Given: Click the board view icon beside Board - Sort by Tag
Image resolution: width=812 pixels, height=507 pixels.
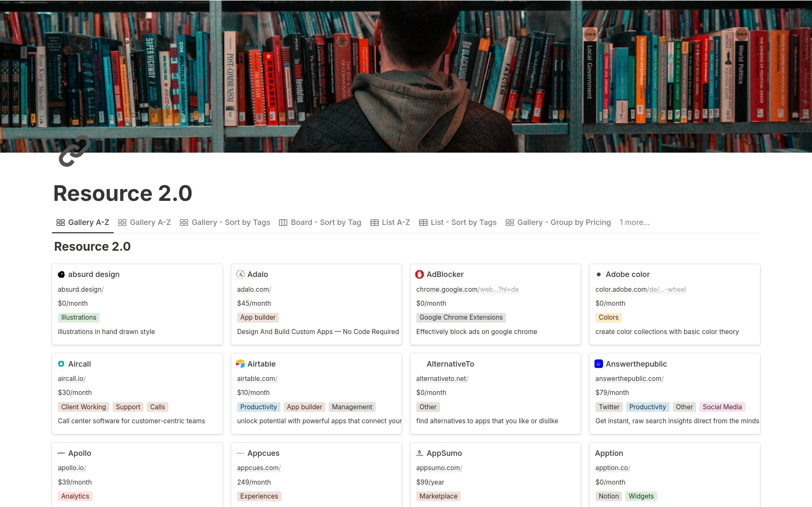Looking at the screenshot, I should coord(283,222).
